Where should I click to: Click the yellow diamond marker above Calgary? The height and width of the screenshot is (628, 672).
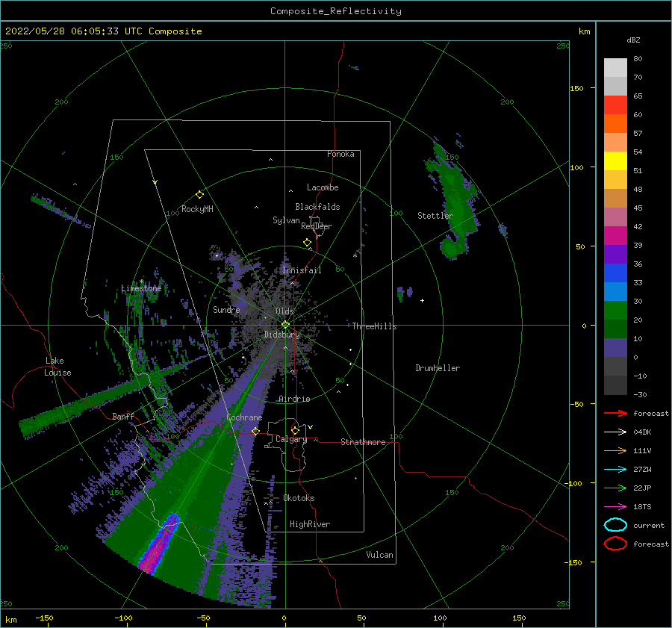click(295, 430)
